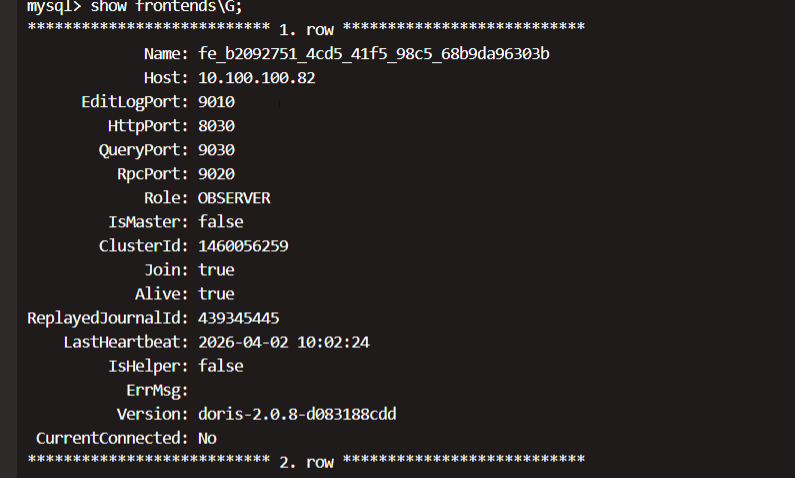The width and height of the screenshot is (795, 478).
Task: Click the IsHelper value false
Action: point(221,366)
